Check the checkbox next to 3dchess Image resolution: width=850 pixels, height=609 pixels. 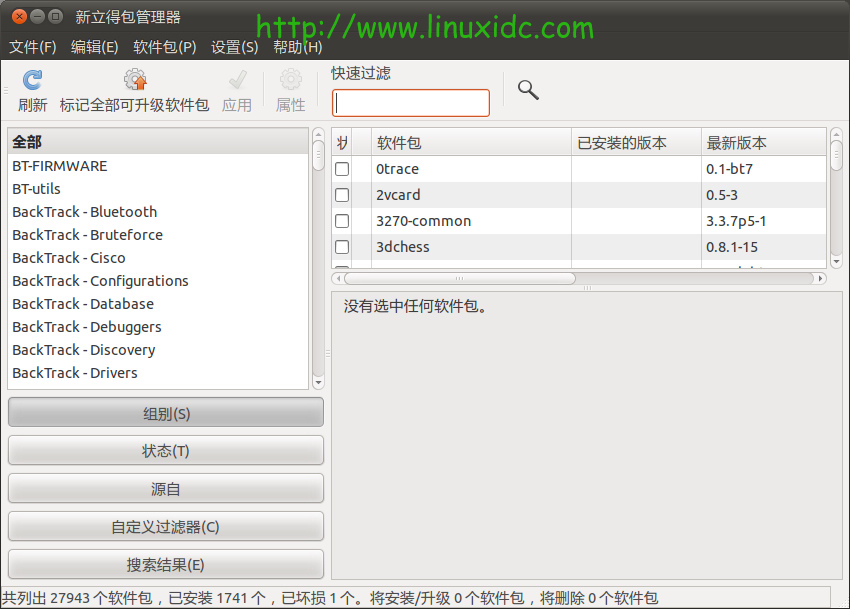click(341, 247)
